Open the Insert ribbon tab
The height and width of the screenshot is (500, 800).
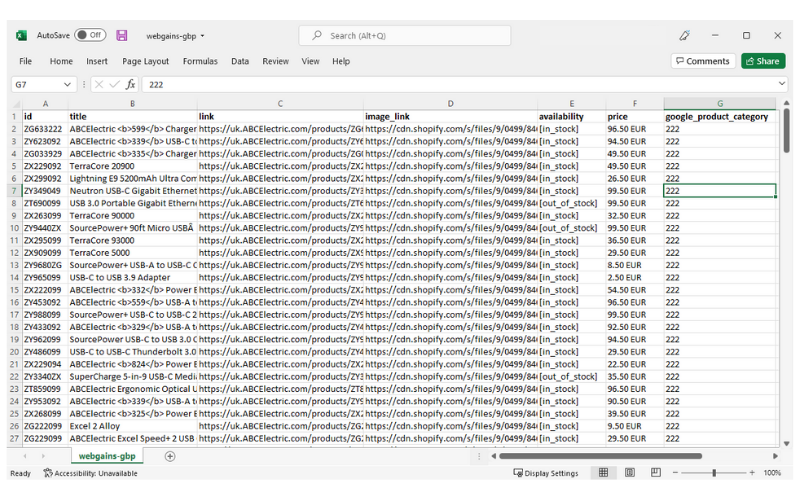[x=97, y=61]
